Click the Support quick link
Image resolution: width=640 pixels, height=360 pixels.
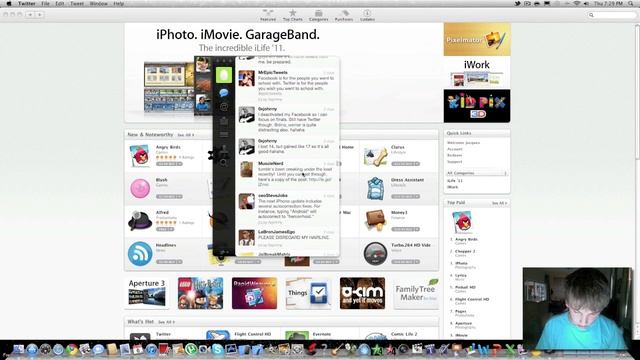coord(455,162)
